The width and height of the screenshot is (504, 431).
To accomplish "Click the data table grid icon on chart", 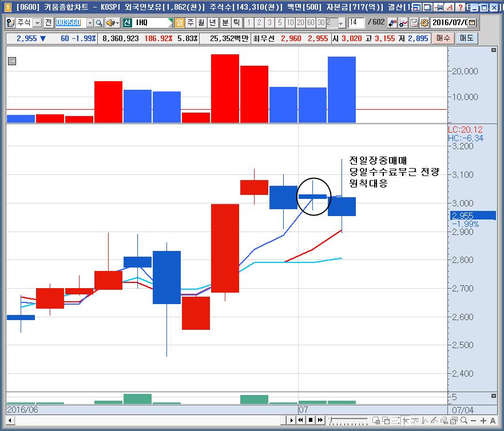I will 12,61.
